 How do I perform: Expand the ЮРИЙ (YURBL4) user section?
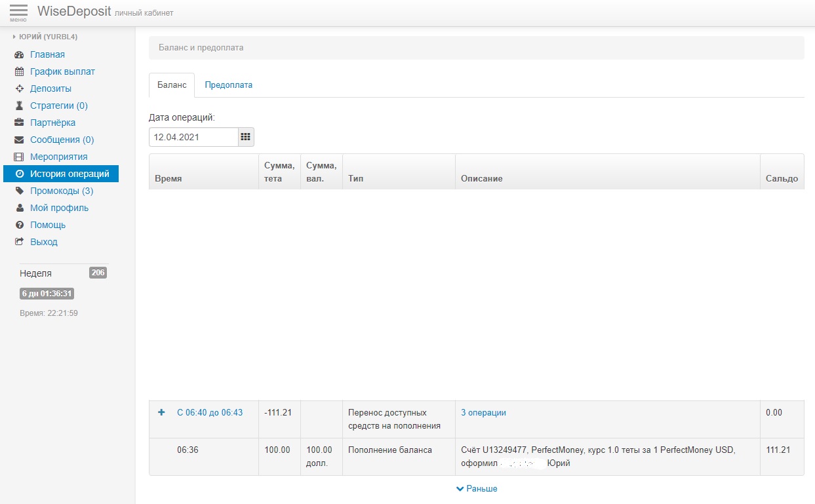tap(45, 37)
